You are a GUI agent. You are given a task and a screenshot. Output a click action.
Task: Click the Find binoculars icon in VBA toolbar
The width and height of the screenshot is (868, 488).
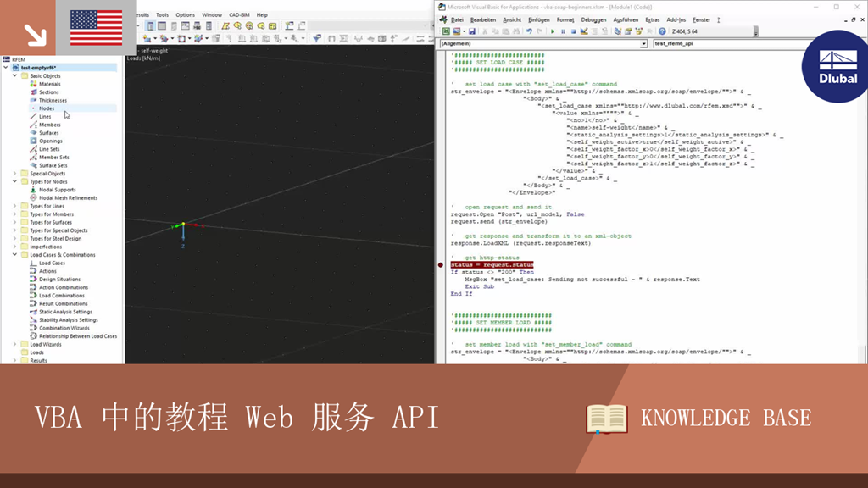(x=516, y=31)
